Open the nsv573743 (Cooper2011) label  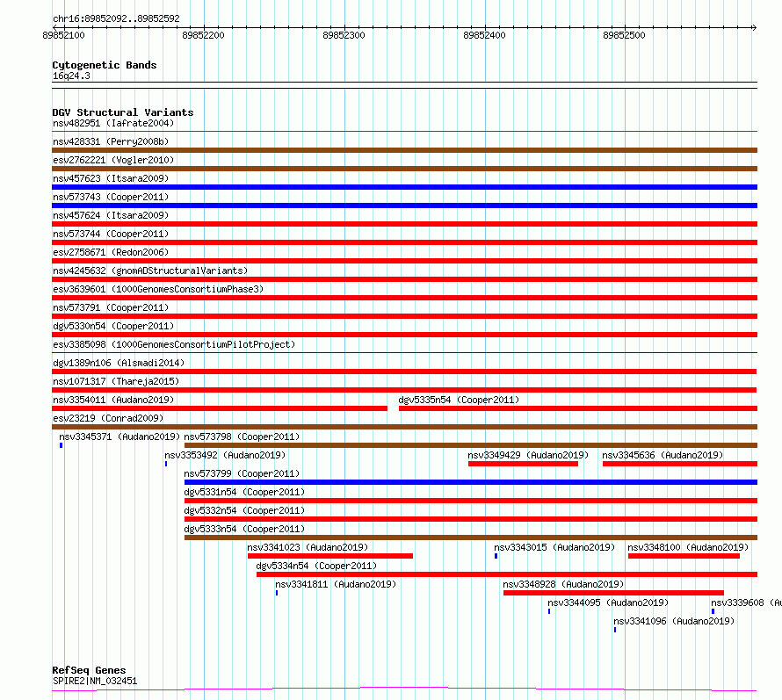[111, 197]
